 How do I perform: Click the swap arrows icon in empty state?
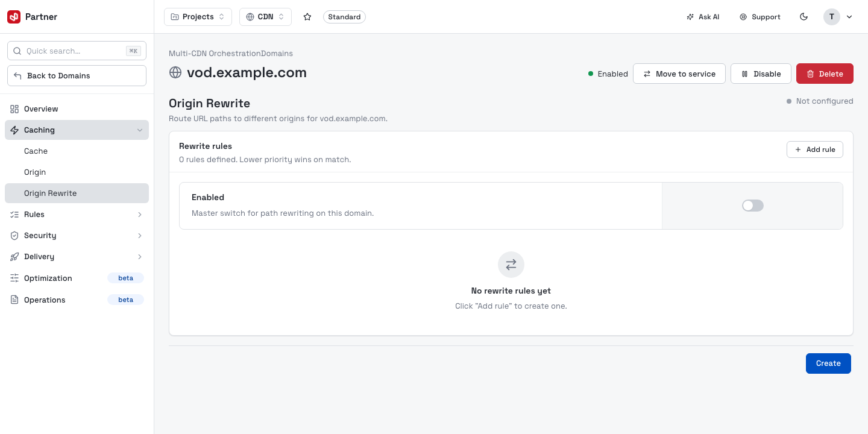pos(511,265)
